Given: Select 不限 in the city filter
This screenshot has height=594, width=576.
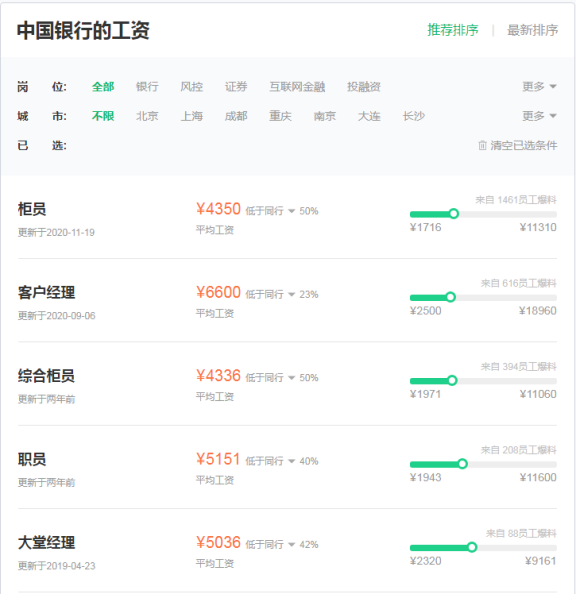Looking at the screenshot, I should point(103,116).
